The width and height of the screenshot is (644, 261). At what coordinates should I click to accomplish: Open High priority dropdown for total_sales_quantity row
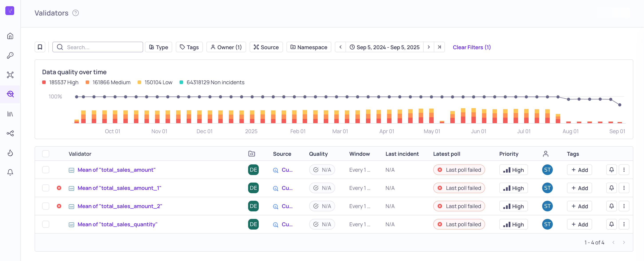pos(514,224)
